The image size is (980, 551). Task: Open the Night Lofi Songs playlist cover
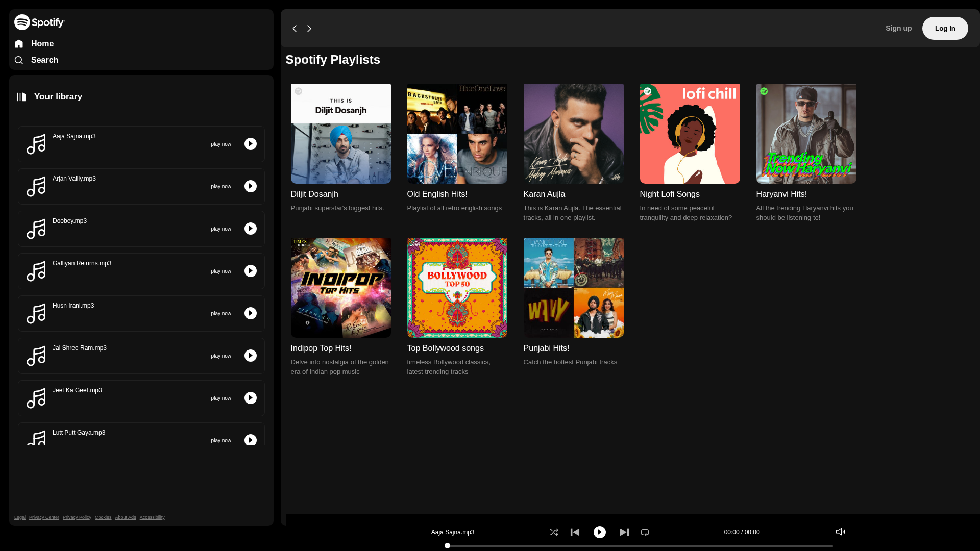coord(690,134)
